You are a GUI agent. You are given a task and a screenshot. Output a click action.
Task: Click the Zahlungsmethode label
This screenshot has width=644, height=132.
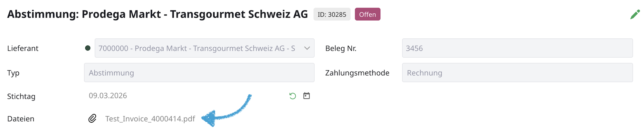(357, 73)
